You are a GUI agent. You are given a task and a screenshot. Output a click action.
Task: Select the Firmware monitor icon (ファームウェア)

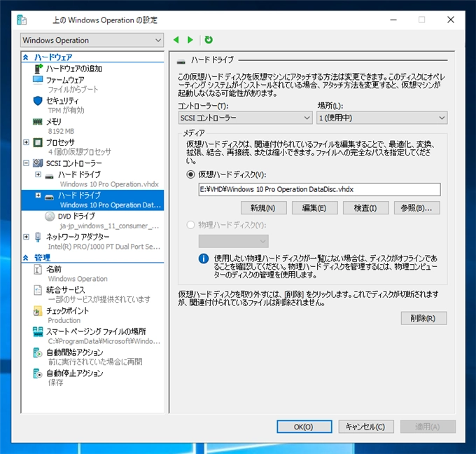(38, 80)
